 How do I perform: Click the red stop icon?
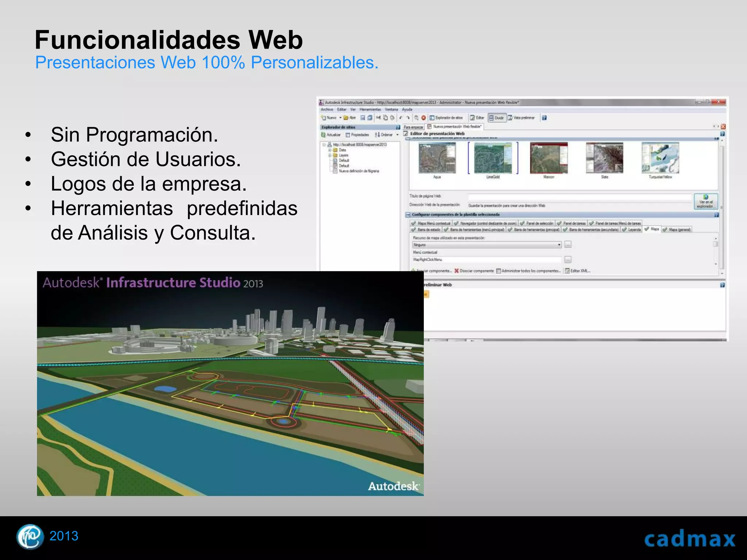[x=423, y=118]
